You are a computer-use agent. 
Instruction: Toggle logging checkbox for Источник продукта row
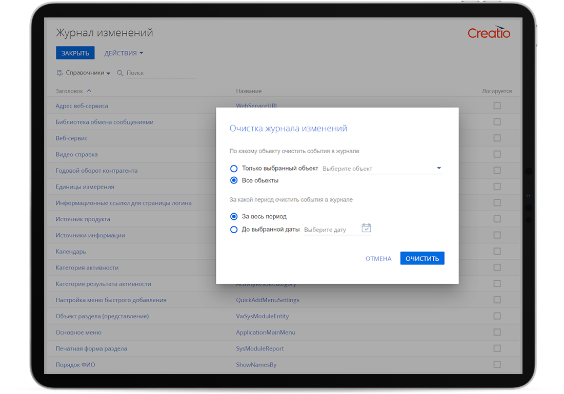497,219
